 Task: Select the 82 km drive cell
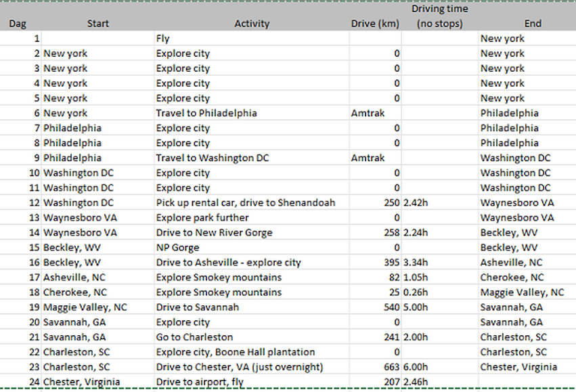tap(375, 278)
